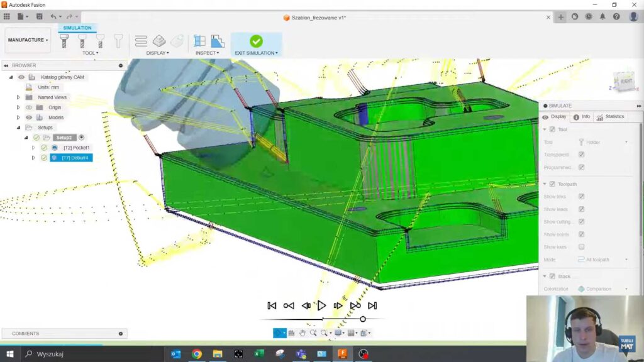Jump to start of simulation
Image resolution: width=644 pixels, height=362 pixels.
pyautogui.click(x=272, y=305)
